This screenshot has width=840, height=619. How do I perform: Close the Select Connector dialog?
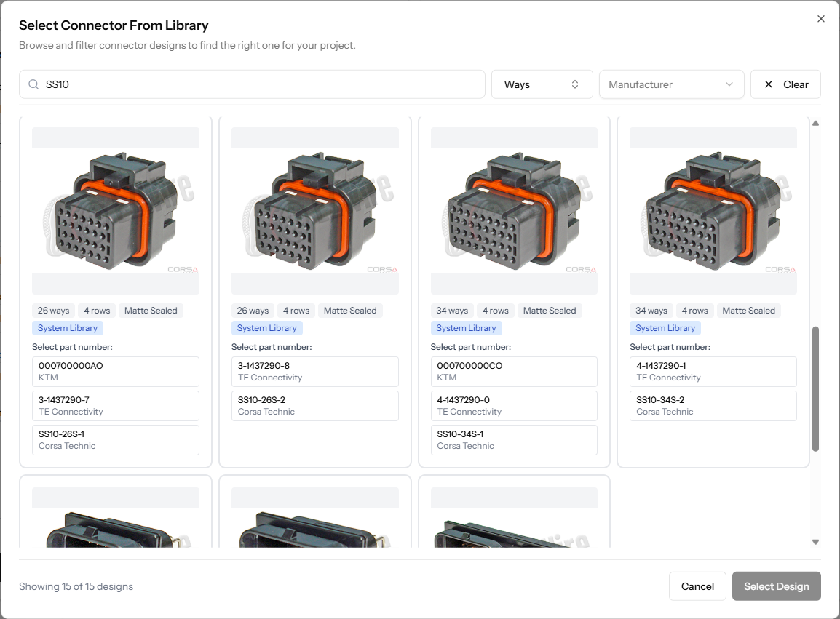coord(821,18)
